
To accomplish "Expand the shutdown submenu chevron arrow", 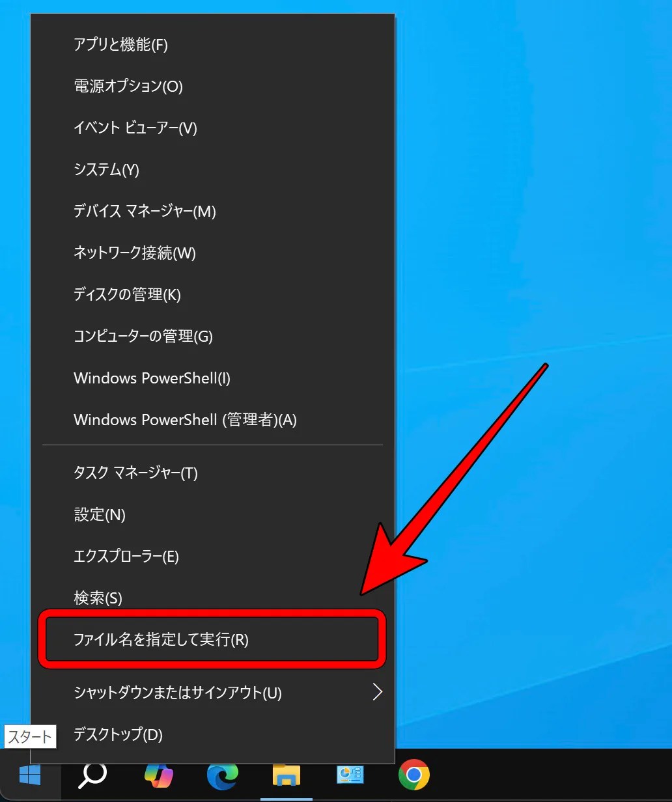I will [x=376, y=693].
